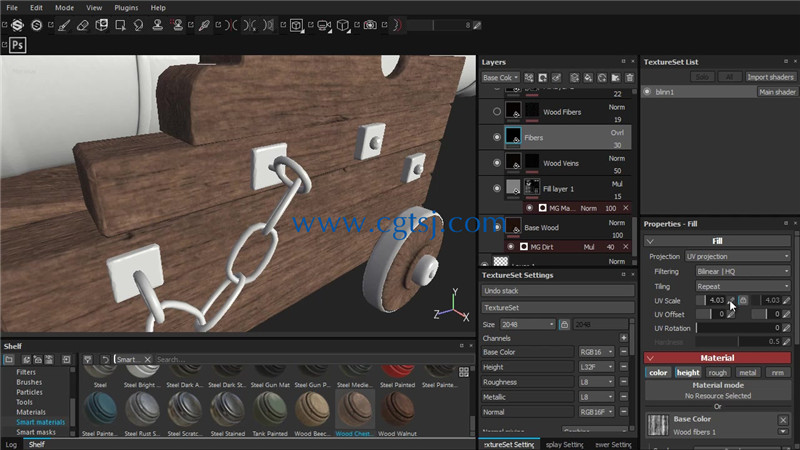800x450 pixels.
Task: Select the Paint brush tool
Action: 64,25
